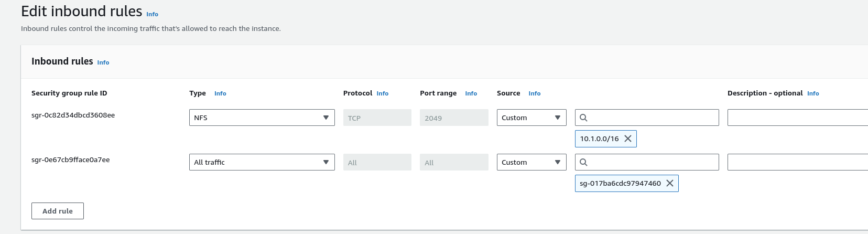The image size is (868, 234).
Task: Click description field for All traffic rule
Action: [x=797, y=162]
